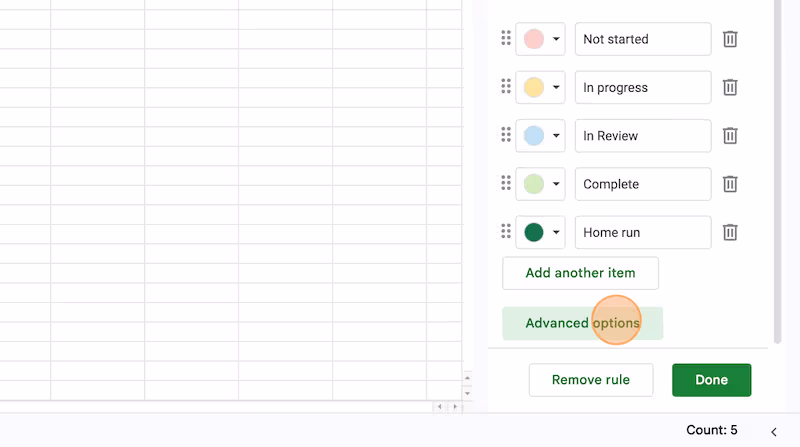Viewport: 800px width, 447px height.
Task: Pick the dark green Home run swatch
Action: click(x=534, y=232)
